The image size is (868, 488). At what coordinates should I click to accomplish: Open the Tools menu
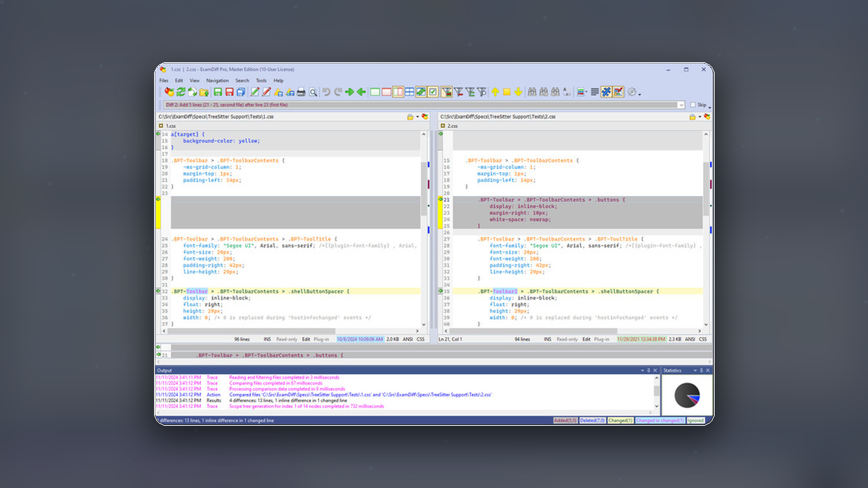coord(261,80)
